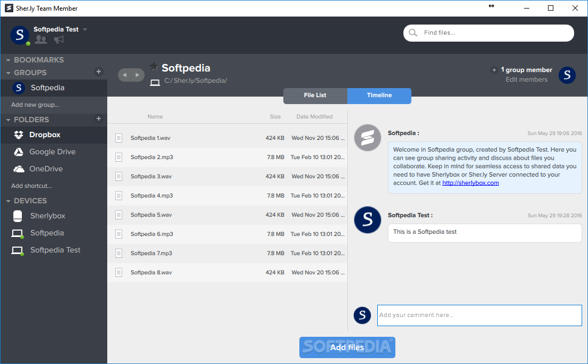Click Add new group link
Image resolution: width=588 pixels, height=364 pixels.
pyautogui.click(x=35, y=105)
